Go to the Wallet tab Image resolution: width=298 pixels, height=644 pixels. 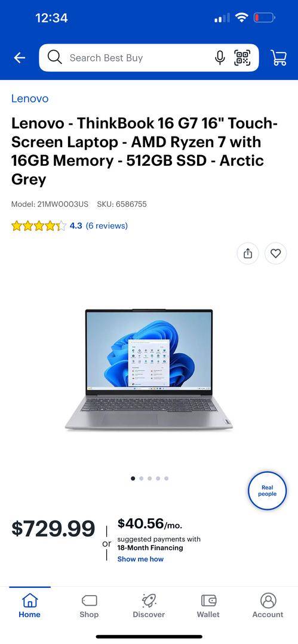208,606
